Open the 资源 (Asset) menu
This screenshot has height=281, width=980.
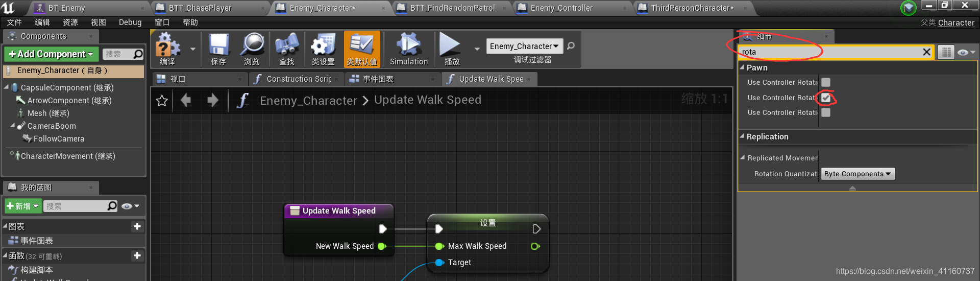pyautogui.click(x=70, y=22)
